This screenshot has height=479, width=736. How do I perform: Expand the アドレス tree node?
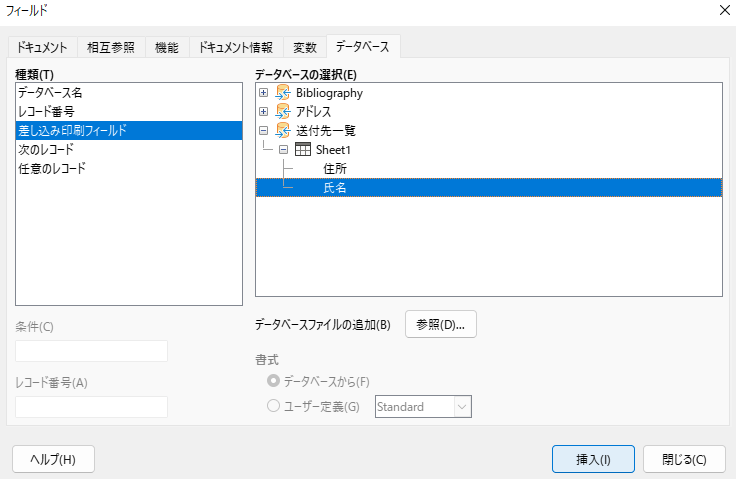point(263,111)
